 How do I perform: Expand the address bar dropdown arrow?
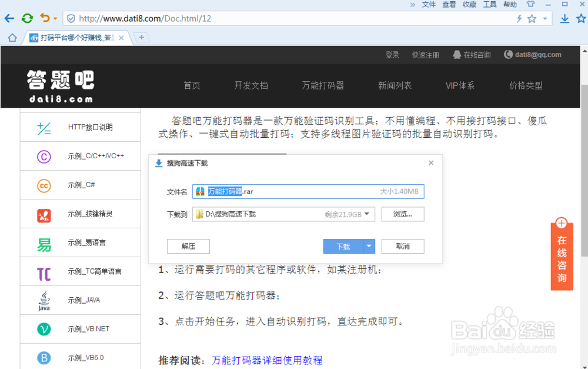click(545, 18)
